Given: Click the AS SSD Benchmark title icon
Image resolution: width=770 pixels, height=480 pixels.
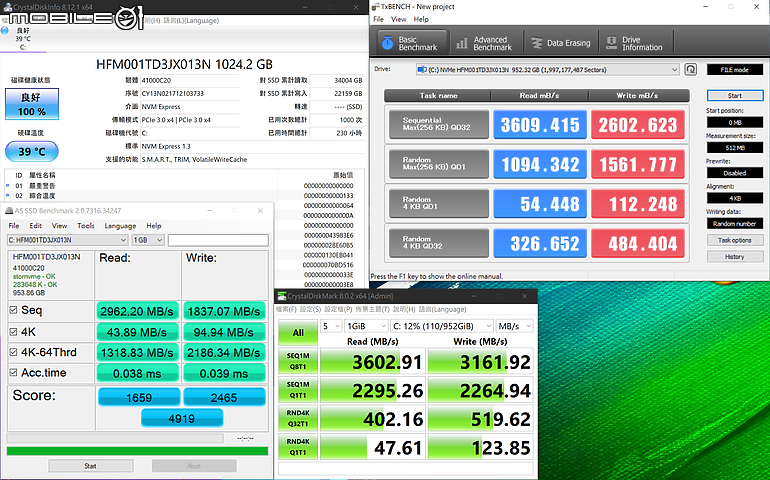Looking at the screenshot, I should pyautogui.click(x=9, y=211).
